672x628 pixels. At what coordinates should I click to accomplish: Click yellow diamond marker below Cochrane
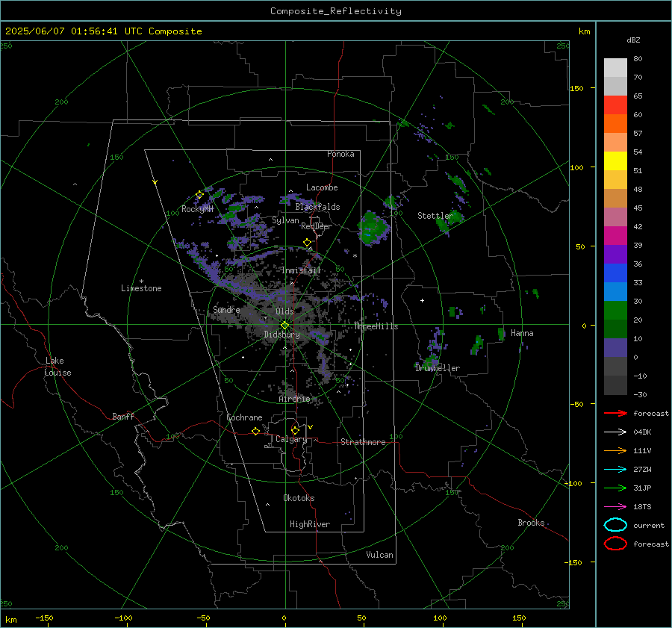[256, 432]
